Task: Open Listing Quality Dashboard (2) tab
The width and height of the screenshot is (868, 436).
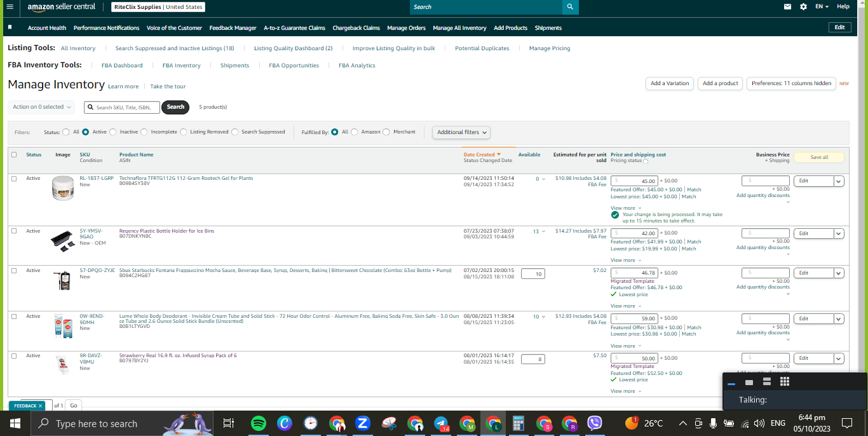Action: coord(293,48)
